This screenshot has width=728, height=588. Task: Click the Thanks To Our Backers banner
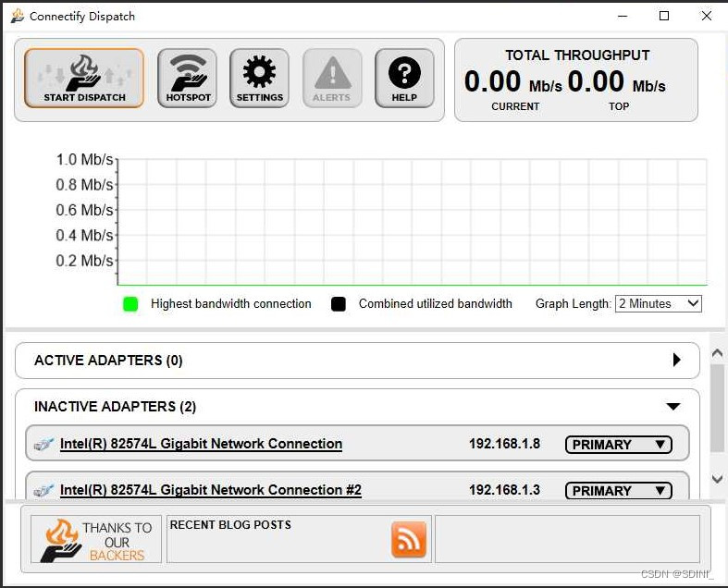pos(96,539)
